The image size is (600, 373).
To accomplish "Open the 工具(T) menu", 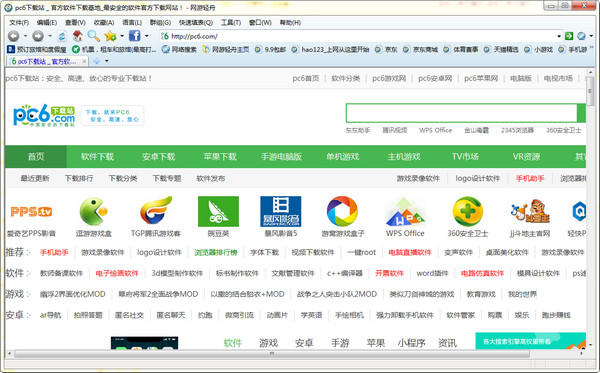I will click(x=231, y=22).
